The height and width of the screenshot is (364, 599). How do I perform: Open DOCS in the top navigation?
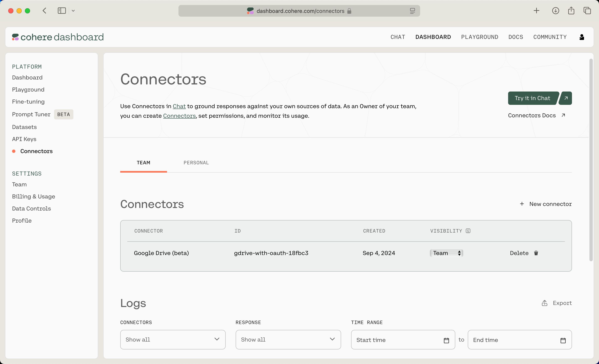pyautogui.click(x=516, y=37)
